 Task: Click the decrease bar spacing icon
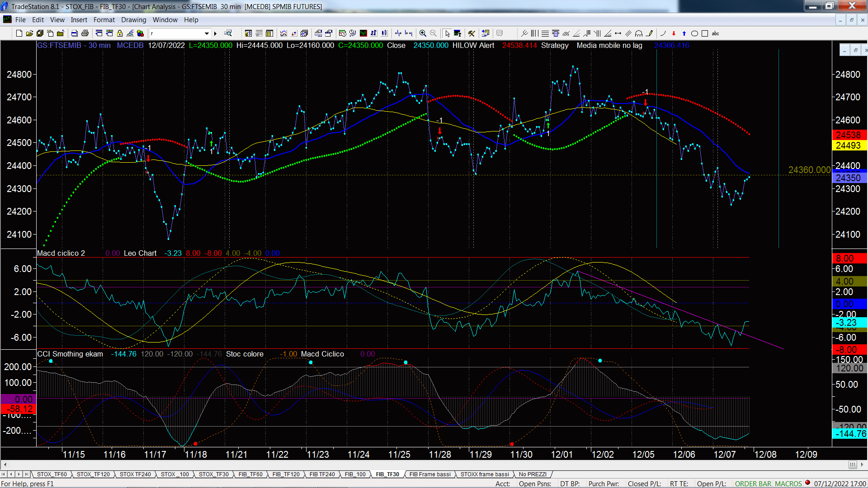(x=398, y=33)
